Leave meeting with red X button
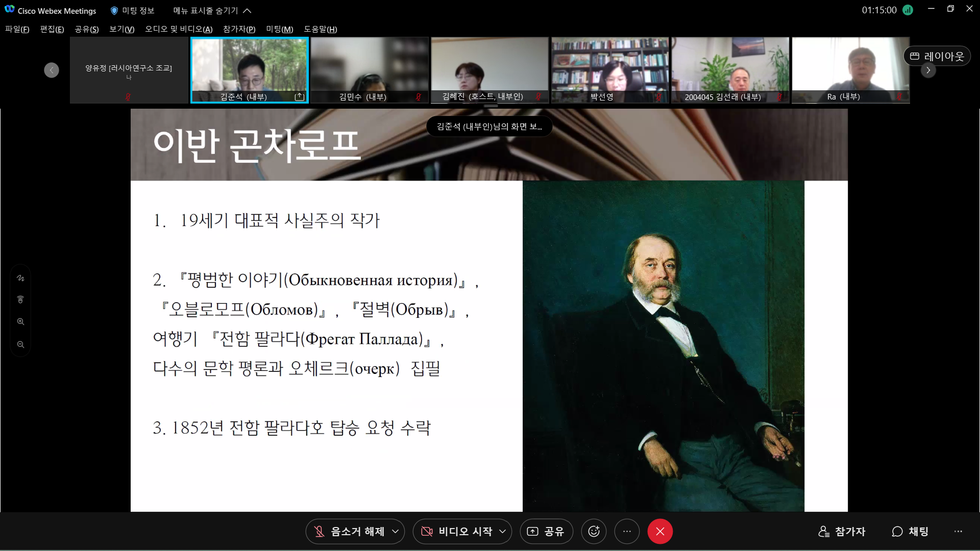Image resolution: width=980 pixels, height=551 pixels. (660, 532)
